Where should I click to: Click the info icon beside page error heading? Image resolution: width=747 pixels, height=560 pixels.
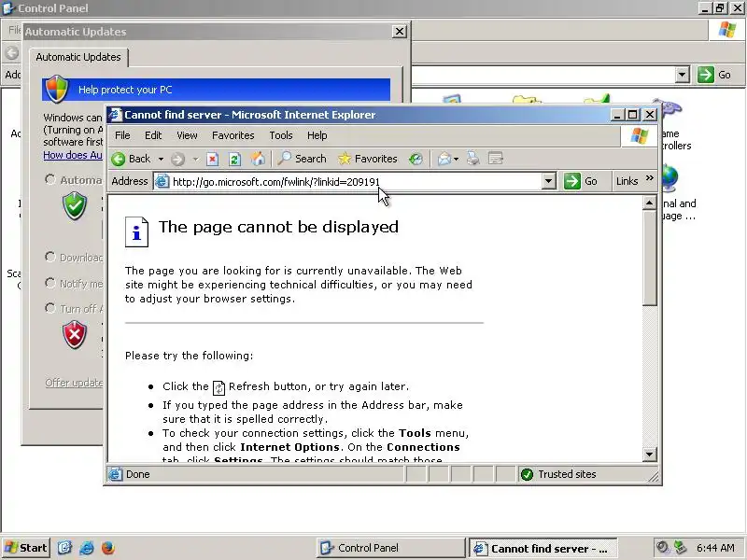tap(136, 231)
